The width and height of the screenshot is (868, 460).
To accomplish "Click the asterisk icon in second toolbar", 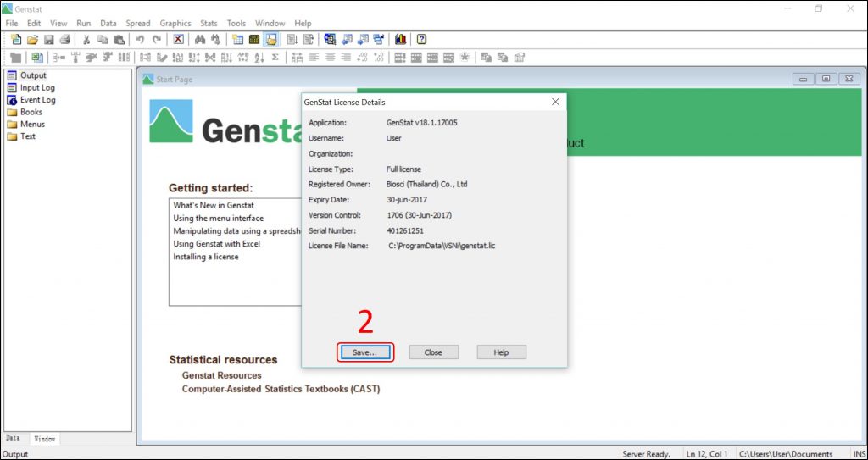I will [465, 57].
